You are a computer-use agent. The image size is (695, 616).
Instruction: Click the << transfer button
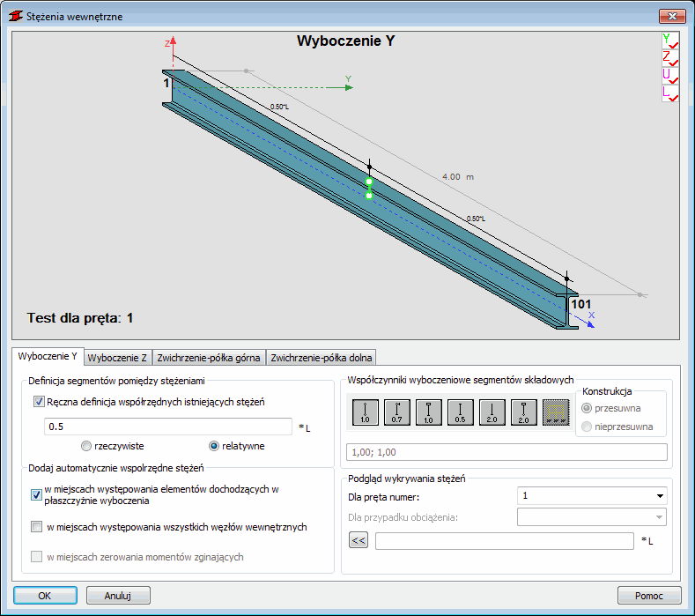tap(359, 540)
